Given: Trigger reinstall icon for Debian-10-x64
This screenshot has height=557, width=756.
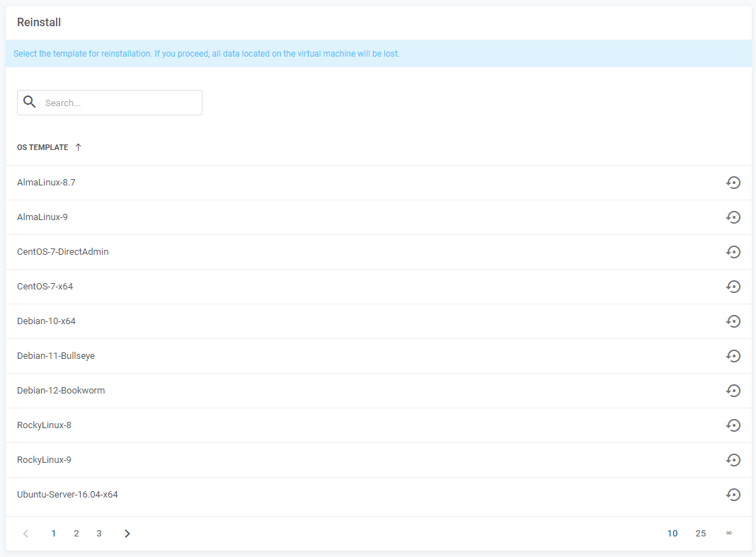Looking at the screenshot, I should (x=733, y=321).
